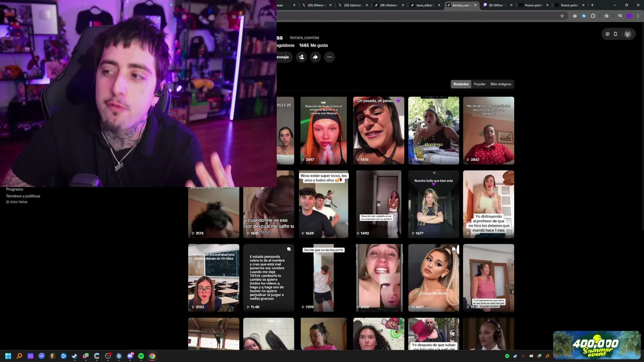
Task: Switch to the Recientes sort tab
Action: pyautogui.click(x=461, y=84)
